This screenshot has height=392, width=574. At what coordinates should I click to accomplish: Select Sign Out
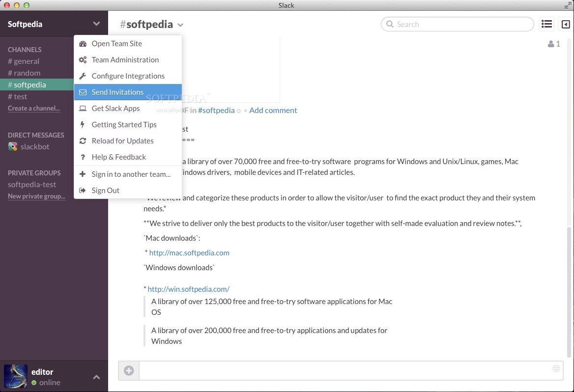point(128,190)
